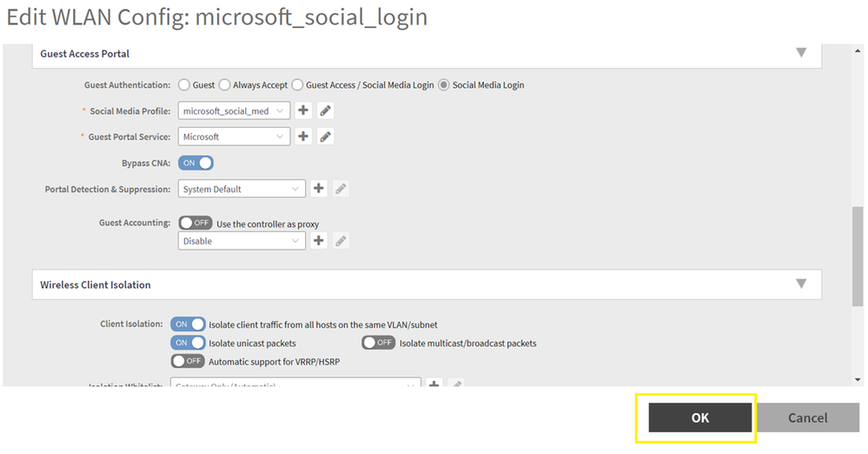Open Portal Detection & Suppression dropdown
Screen dimensions: 868x454
(x=242, y=189)
